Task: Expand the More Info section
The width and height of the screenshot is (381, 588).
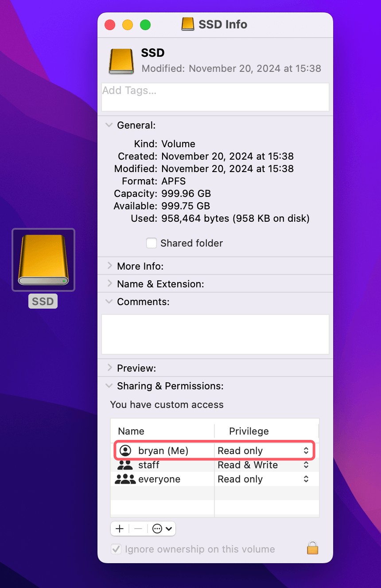Action: coord(109,266)
